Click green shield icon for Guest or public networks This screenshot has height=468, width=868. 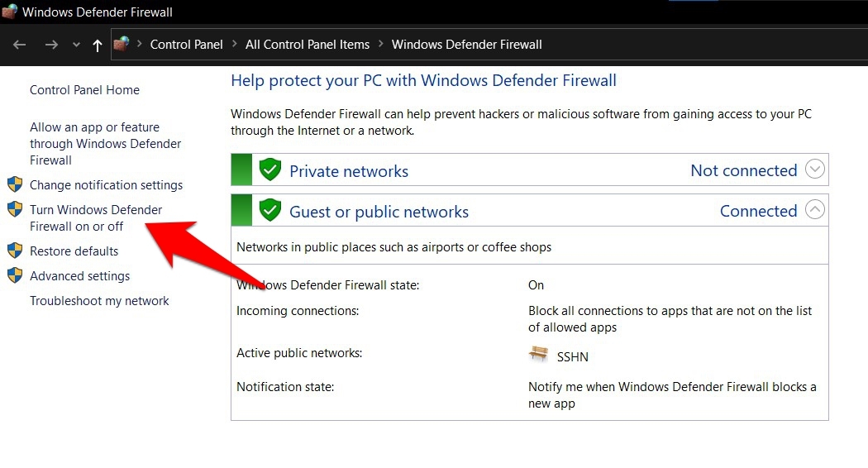270,210
